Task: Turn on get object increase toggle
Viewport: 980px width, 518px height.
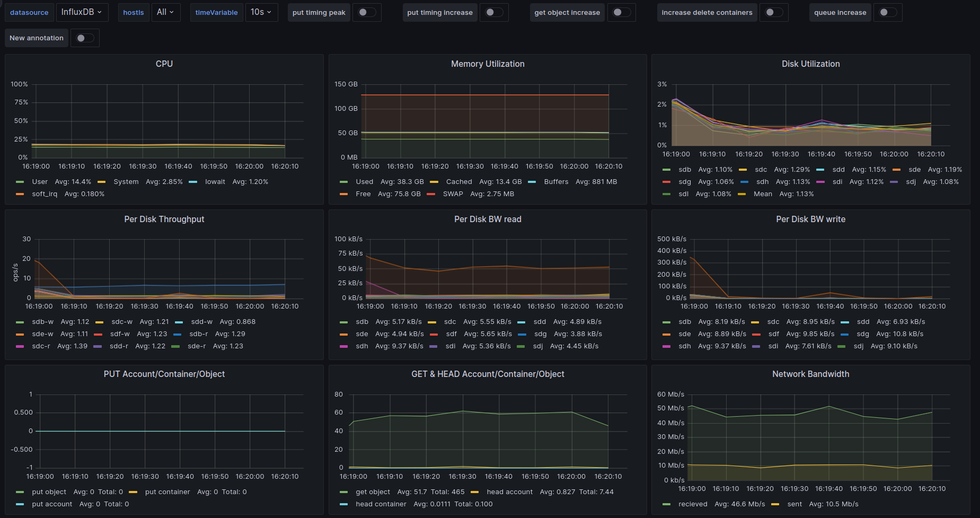Action: tap(621, 12)
